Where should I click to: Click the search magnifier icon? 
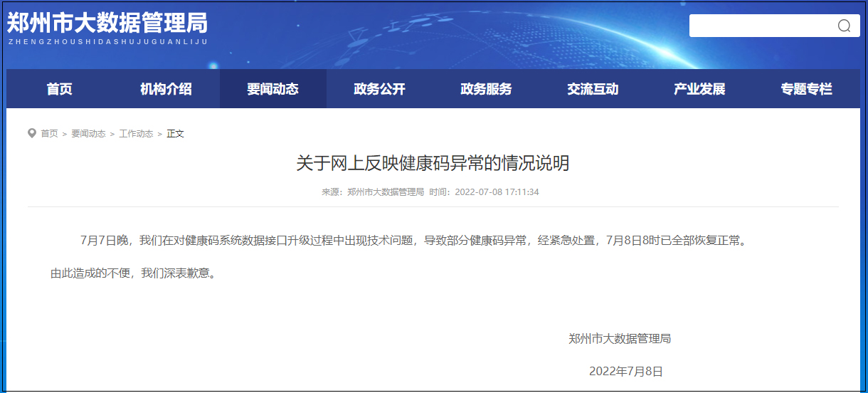click(x=844, y=26)
